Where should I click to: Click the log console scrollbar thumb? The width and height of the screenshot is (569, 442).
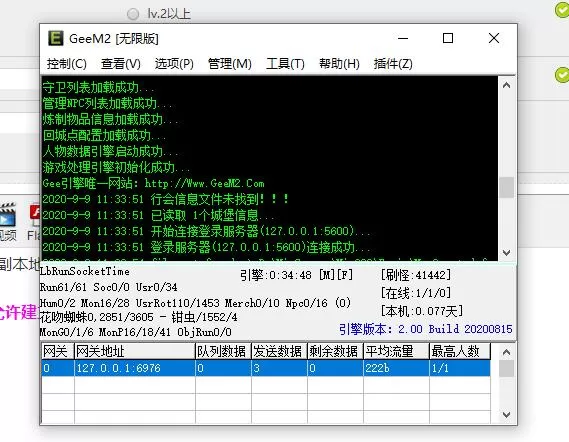[507, 187]
